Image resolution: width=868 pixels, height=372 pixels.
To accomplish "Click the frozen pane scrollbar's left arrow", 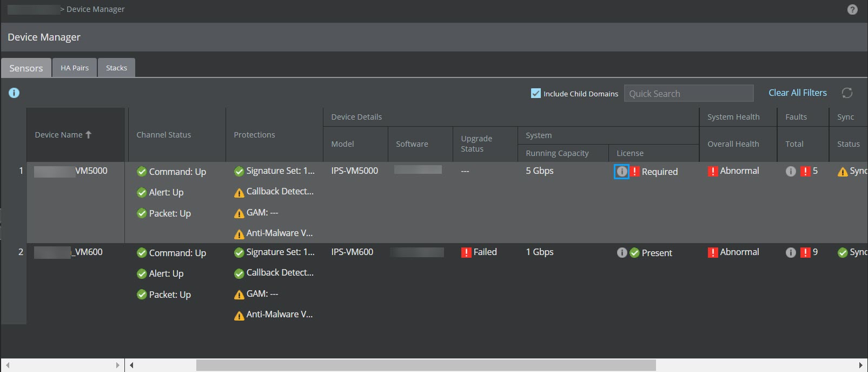I will tap(8, 366).
